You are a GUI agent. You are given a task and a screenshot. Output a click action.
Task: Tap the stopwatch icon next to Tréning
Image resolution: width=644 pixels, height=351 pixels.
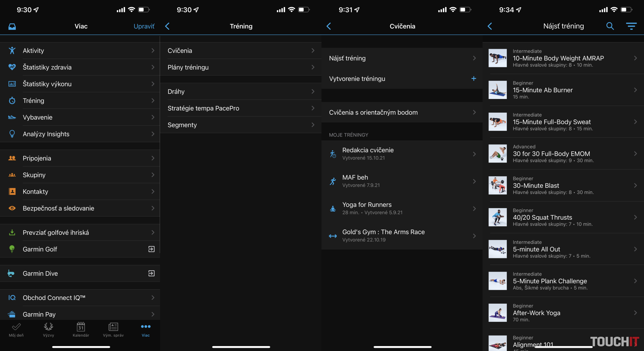(x=12, y=101)
